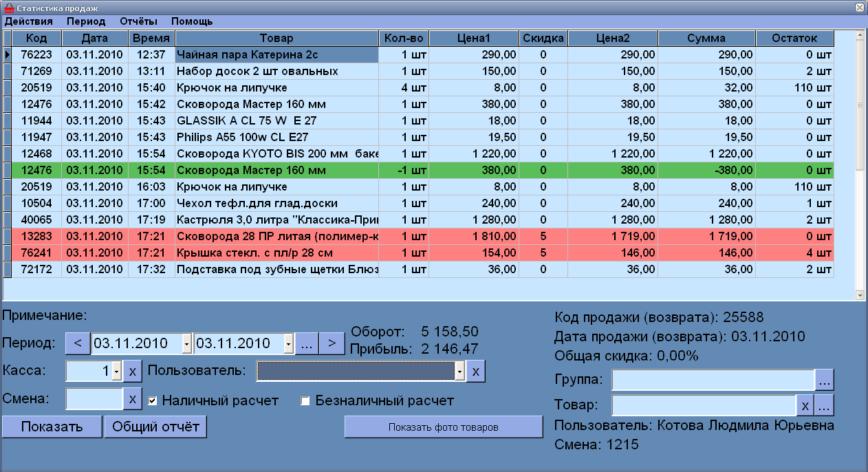Click the table's vertical scrollbar thumb
Image resolution: width=868 pixels, height=472 pixels.
[859, 103]
